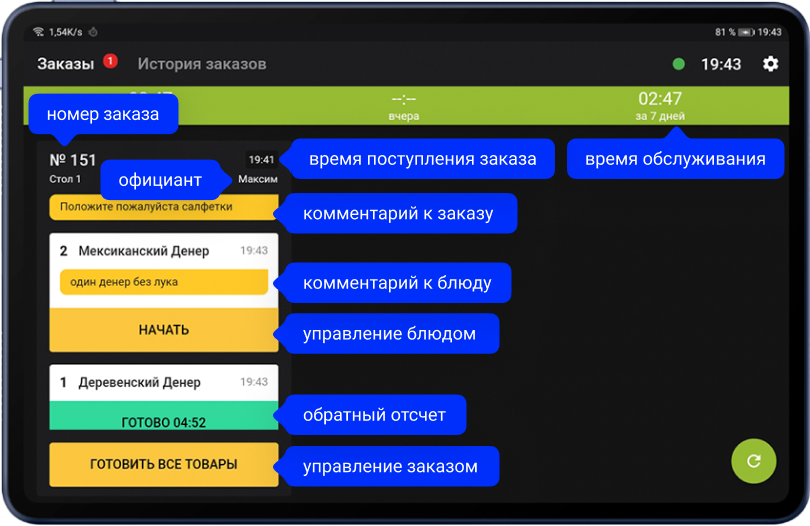810x526 pixels.
Task: Select the Деревенский Денер dish row
Action: [x=164, y=383]
